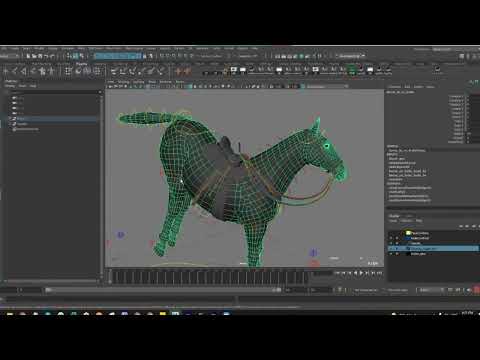The image size is (480, 360).
Task: Toggle visibility of the second display layer
Action: (x=391, y=238)
